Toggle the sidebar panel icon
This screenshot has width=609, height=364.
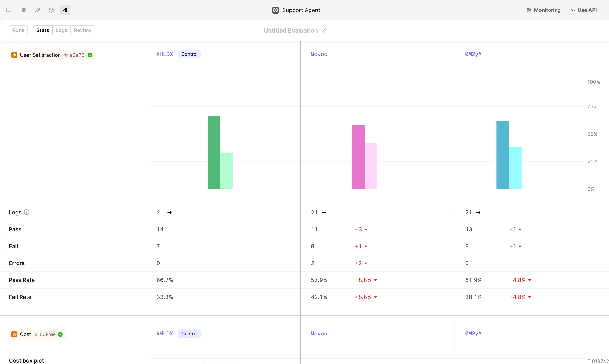[x=9, y=10]
